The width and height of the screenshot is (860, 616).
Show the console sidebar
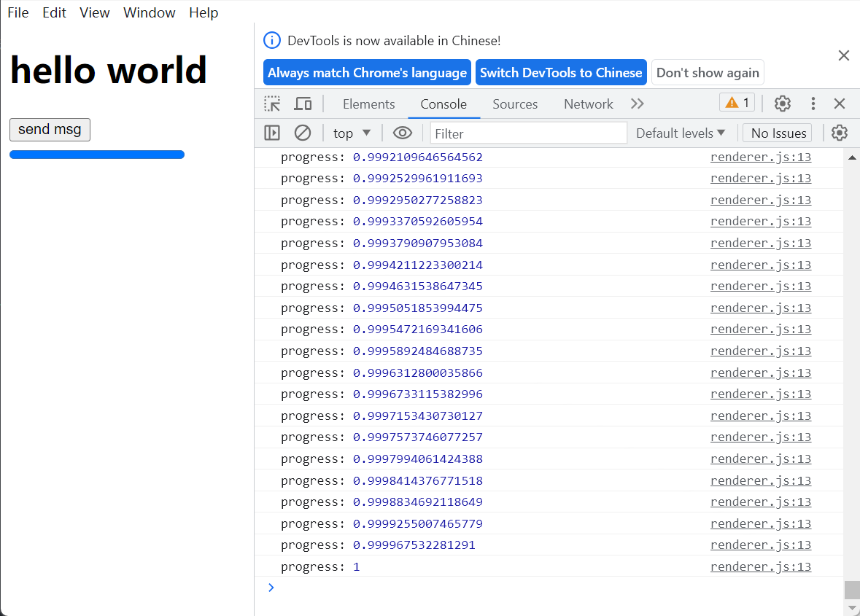tap(272, 133)
